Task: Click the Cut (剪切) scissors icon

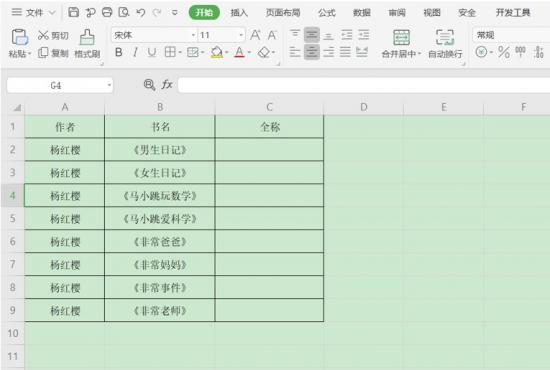Action: tap(43, 35)
